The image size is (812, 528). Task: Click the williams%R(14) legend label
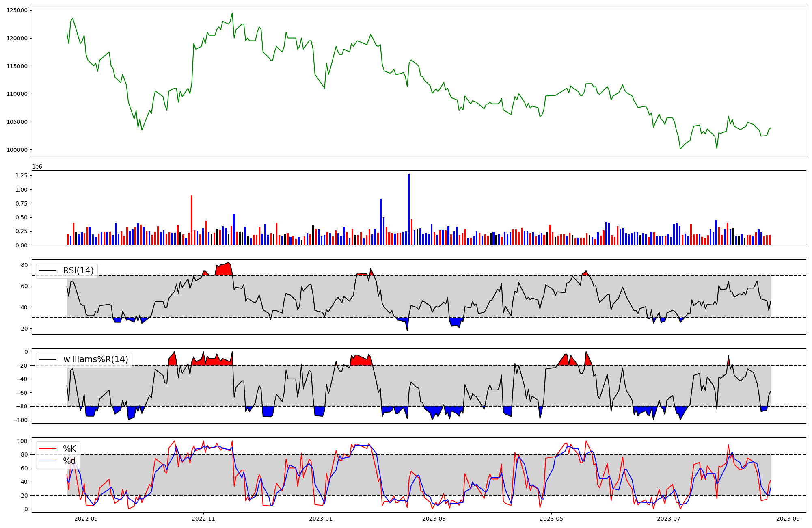tap(95, 359)
